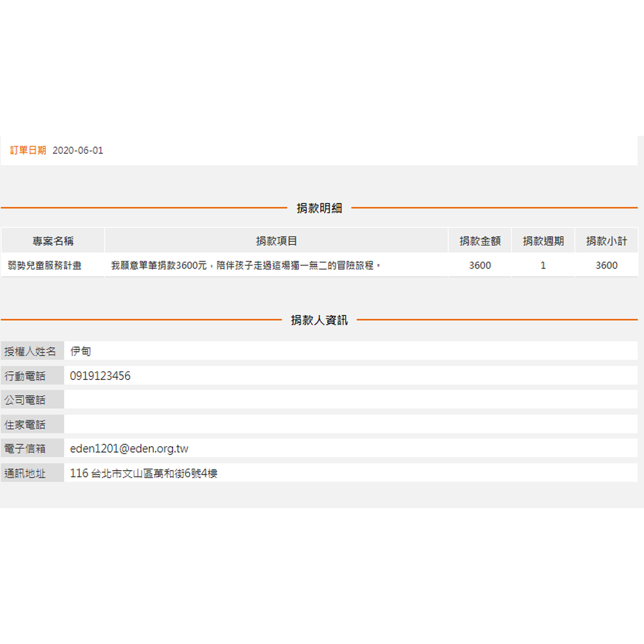Click the donation description starting with 我願意單筆捐款3600元
The height and width of the screenshot is (644, 644).
coord(246,265)
